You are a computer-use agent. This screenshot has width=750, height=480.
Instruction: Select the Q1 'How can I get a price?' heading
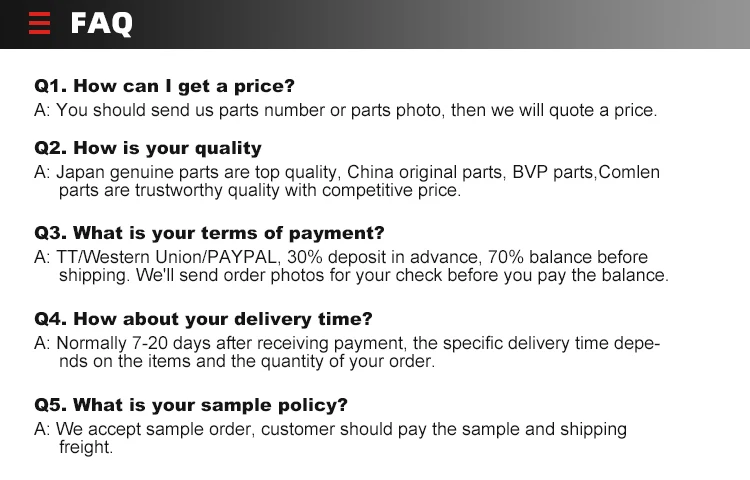click(165, 86)
